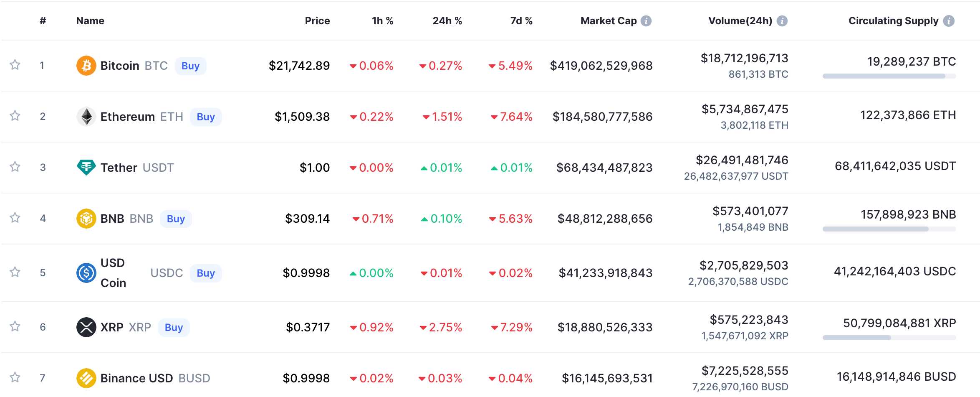Viewport: 980px width, 397px height.
Task: Open the Volume(24h) info icon
Action: tap(782, 21)
